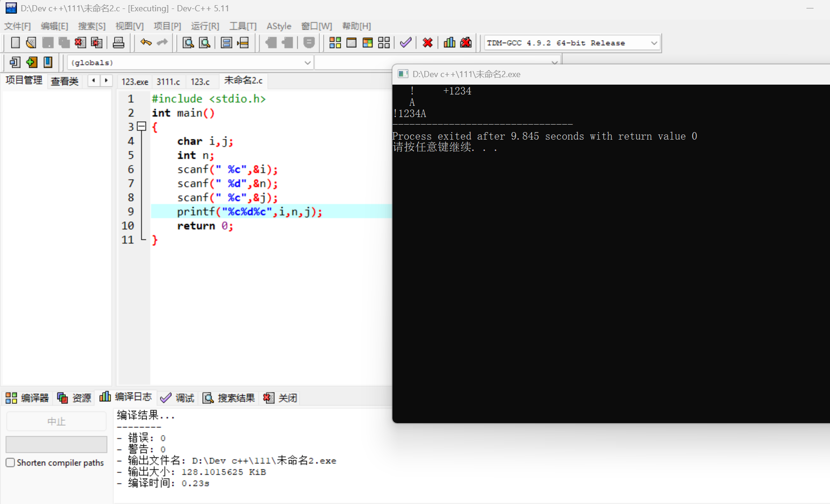The height and width of the screenshot is (504, 830).
Task: Open the 调试 bottom tab
Action: click(x=177, y=398)
